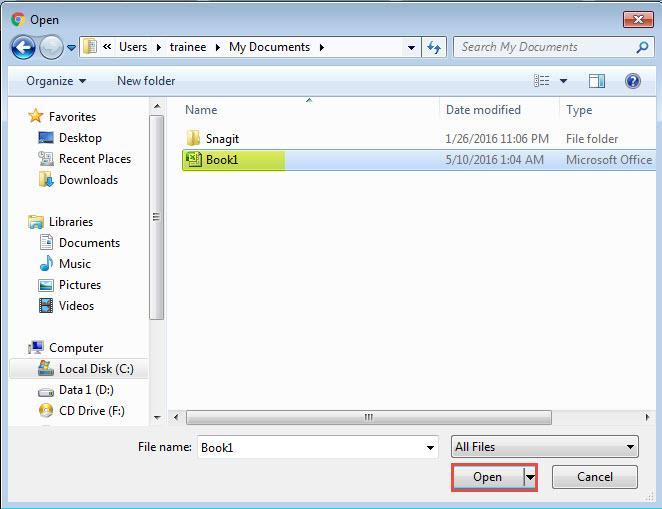662x509 pixels.
Task: Click the Data 1 (D:) drive icon
Action: [x=46, y=393]
